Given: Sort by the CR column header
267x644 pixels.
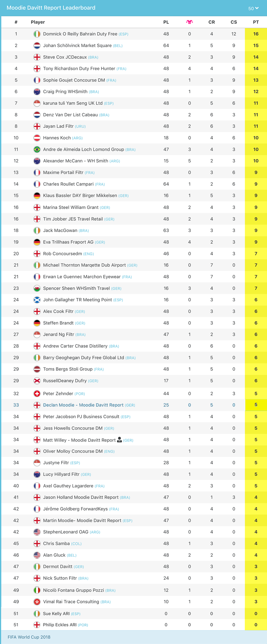Looking at the screenshot, I should coord(212,22).
